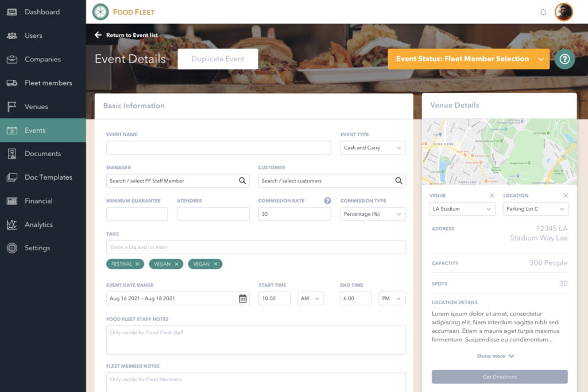Remove the FESTIVAL tag
Screen dimensions: 588x392
point(138,264)
